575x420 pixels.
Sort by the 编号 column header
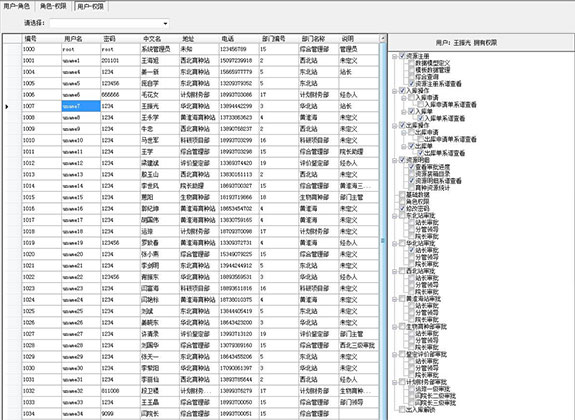41,39
